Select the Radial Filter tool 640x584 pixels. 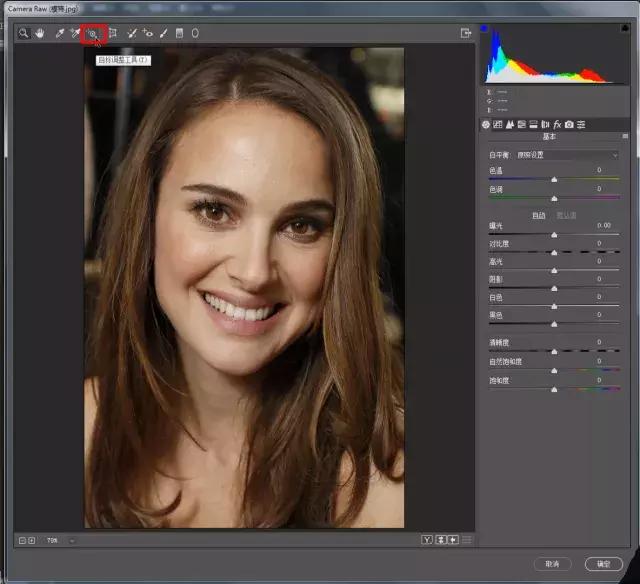click(195, 33)
